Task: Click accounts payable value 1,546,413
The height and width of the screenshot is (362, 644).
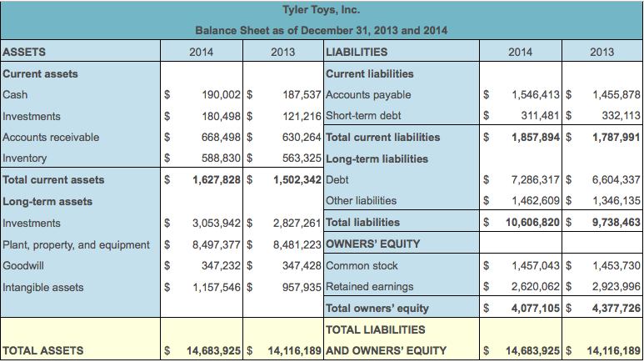Action: (536, 94)
